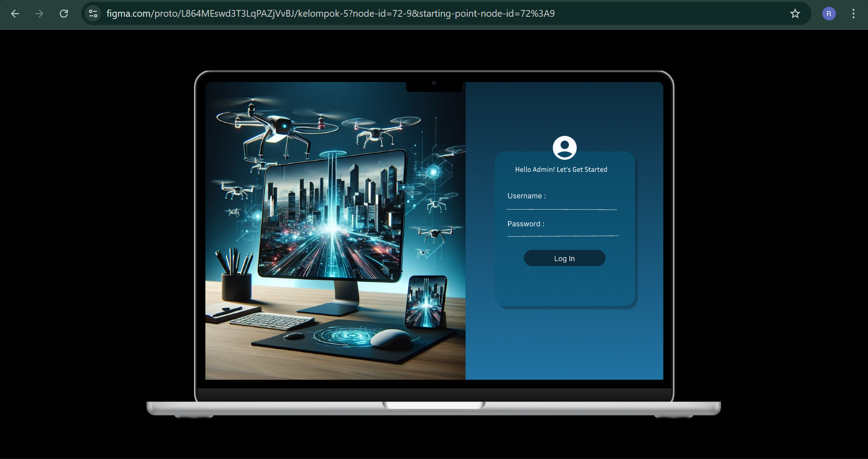Viewport: 868px width, 459px height.
Task: Click the browser back arrow
Action: click(x=15, y=14)
